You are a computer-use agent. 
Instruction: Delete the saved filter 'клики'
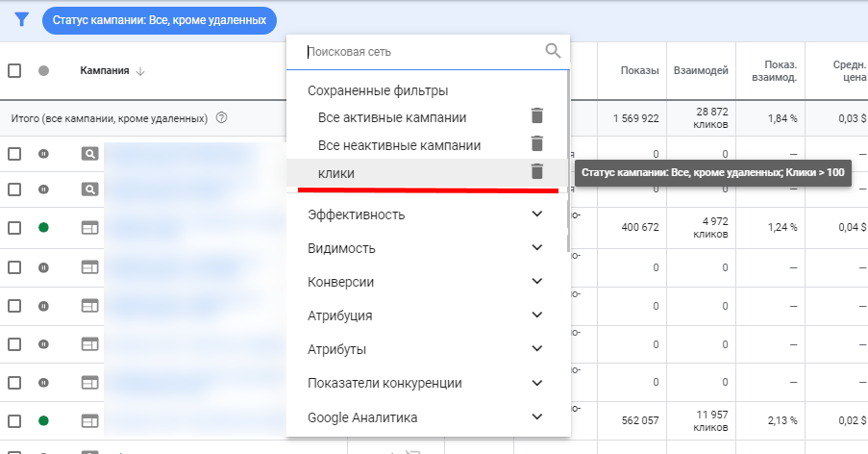[536, 172]
